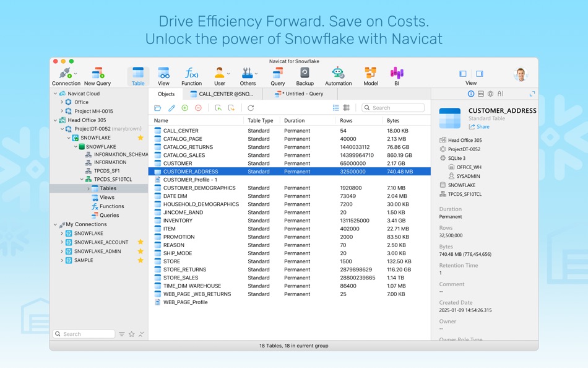Open the Model designer icon
588x368 pixels.
(x=370, y=74)
